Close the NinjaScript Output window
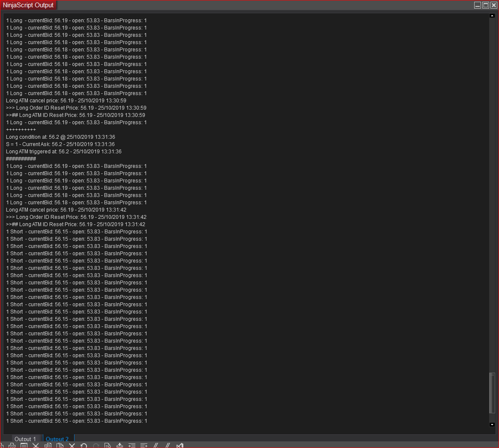This screenshot has width=499, height=448. (494, 5)
